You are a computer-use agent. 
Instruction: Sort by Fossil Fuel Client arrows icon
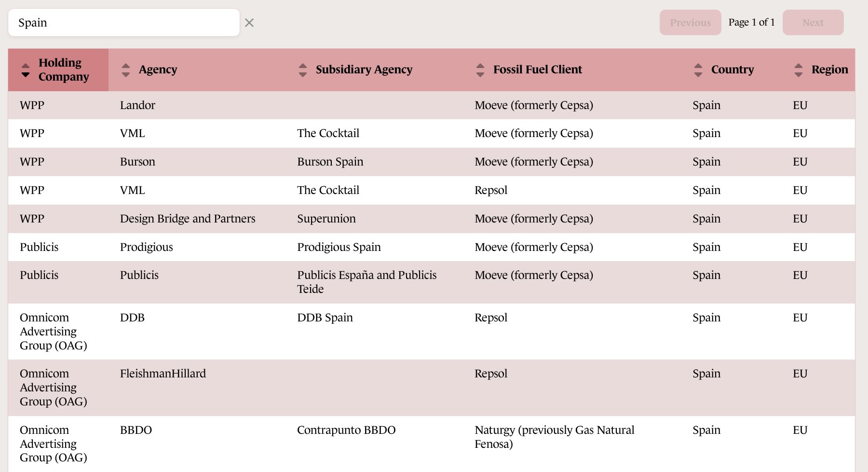(x=480, y=70)
